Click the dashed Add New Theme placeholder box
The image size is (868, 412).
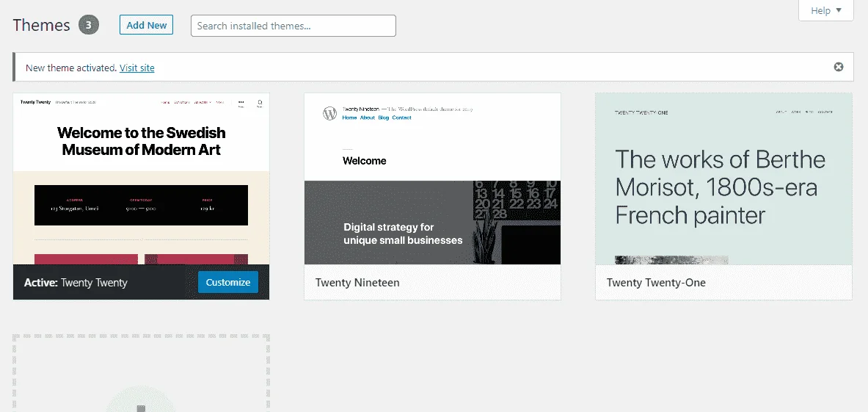[x=141, y=372]
